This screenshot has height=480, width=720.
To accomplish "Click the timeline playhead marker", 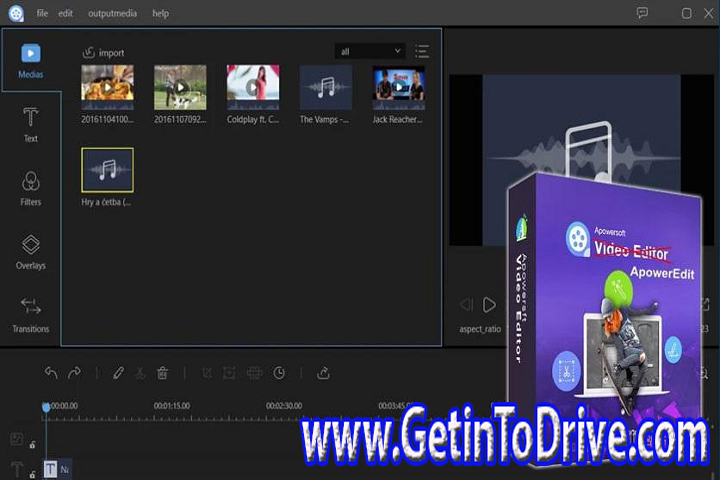I will 46,407.
